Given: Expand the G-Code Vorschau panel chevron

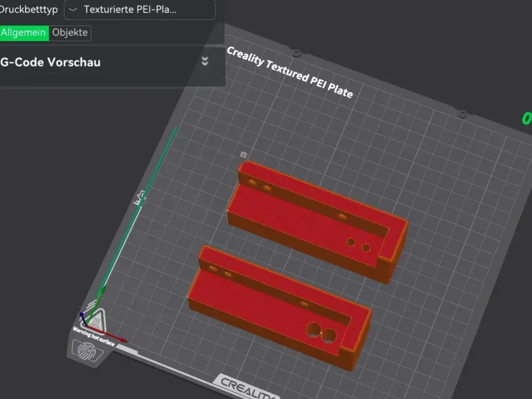Looking at the screenshot, I should pyautogui.click(x=205, y=61).
